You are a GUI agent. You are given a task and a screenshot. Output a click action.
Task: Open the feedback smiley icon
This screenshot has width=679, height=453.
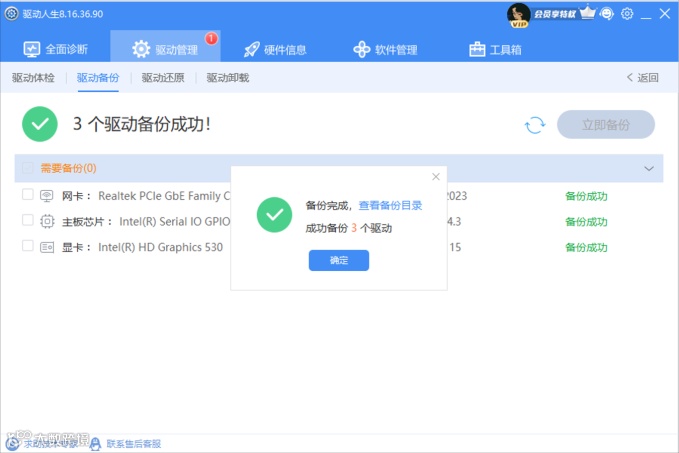click(607, 14)
